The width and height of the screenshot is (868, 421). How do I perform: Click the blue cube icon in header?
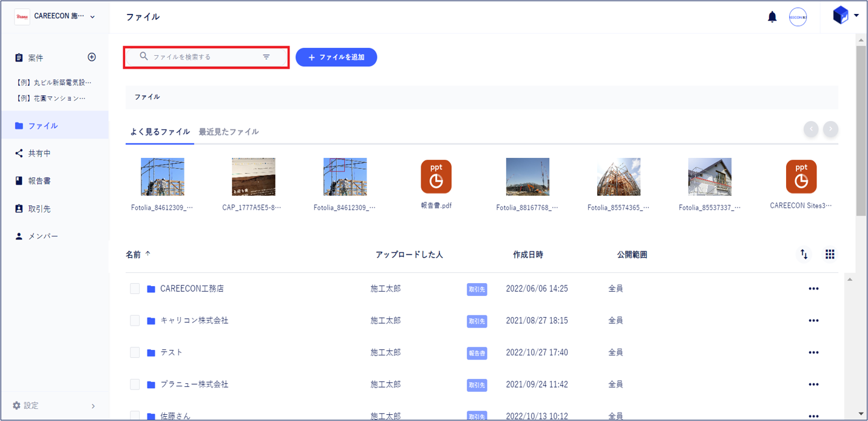coord(841,16)
